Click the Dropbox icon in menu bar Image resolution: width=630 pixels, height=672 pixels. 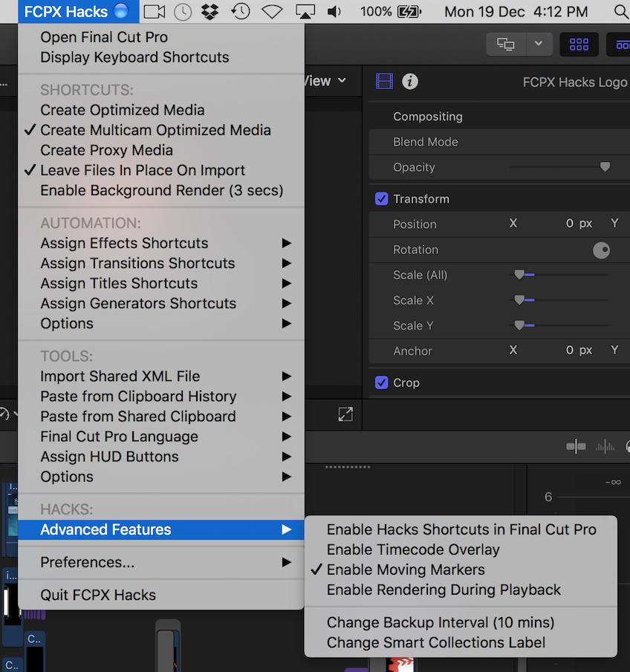210,12
